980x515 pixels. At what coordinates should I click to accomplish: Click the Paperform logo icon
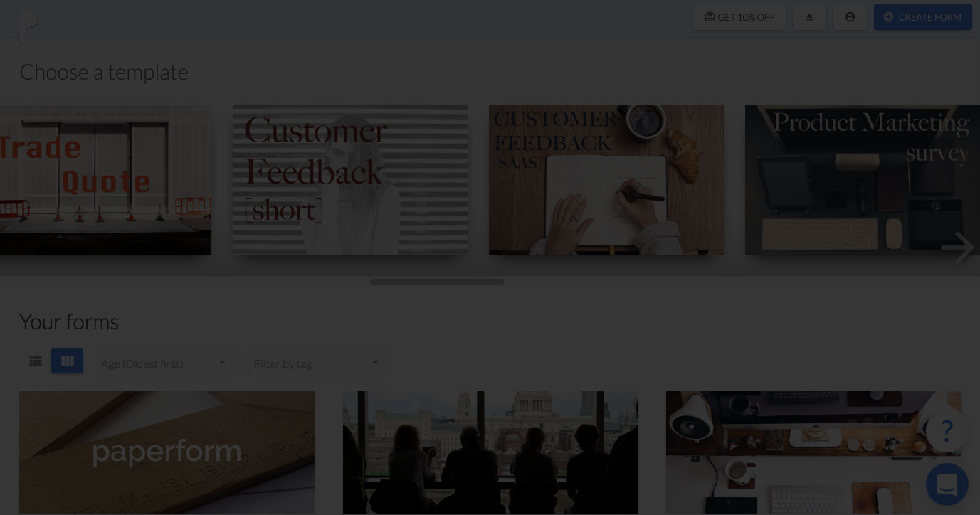pos(27,27)
